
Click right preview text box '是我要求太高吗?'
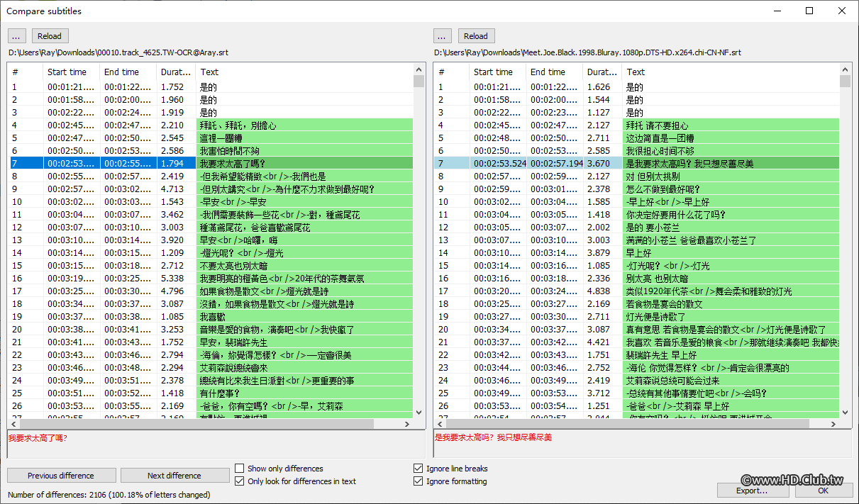(x=643, y=444)
